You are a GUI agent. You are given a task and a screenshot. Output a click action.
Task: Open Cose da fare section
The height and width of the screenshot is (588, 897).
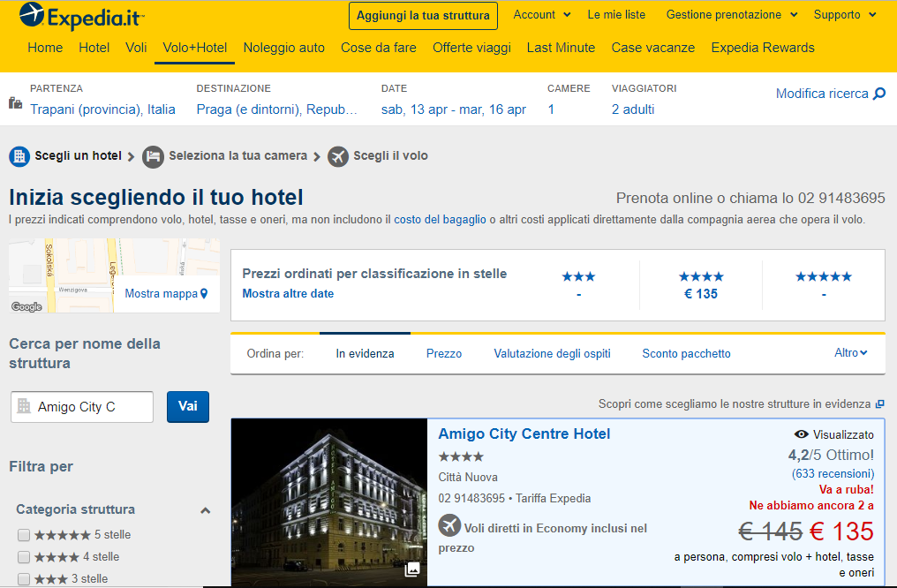pos(379,48)
